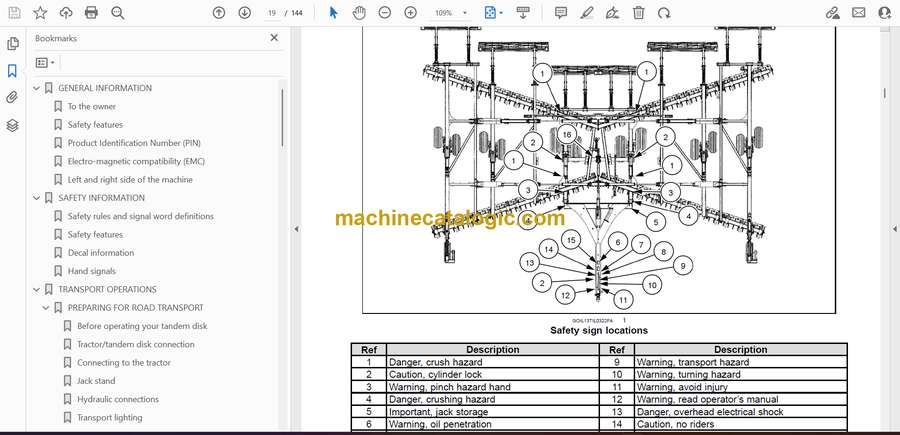This screenshot has height=435, width=900.
Task: Open the page thumbnails panel
Action: pos(13,44)
